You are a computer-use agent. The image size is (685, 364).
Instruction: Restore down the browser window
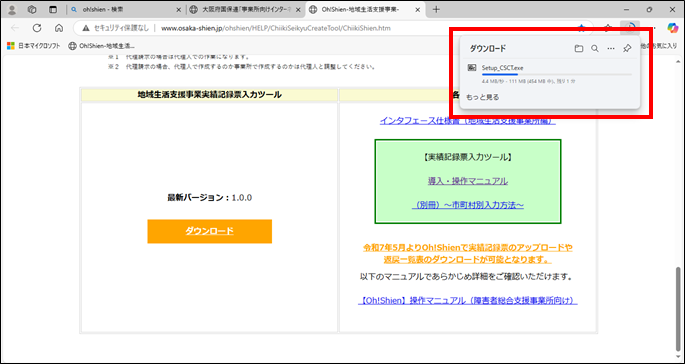[649, 10]
